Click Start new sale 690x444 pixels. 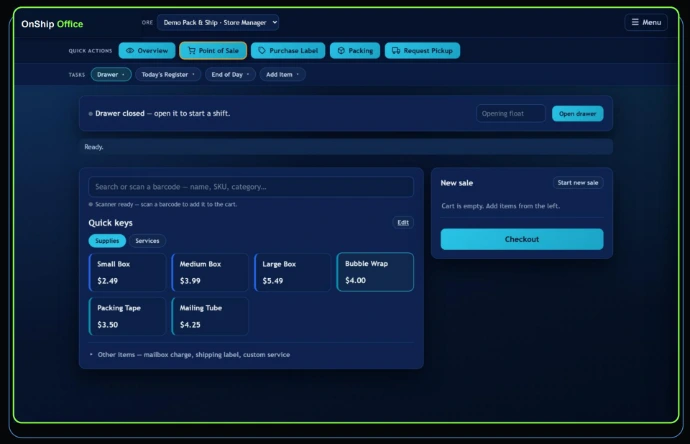click(x=578, y=183)
